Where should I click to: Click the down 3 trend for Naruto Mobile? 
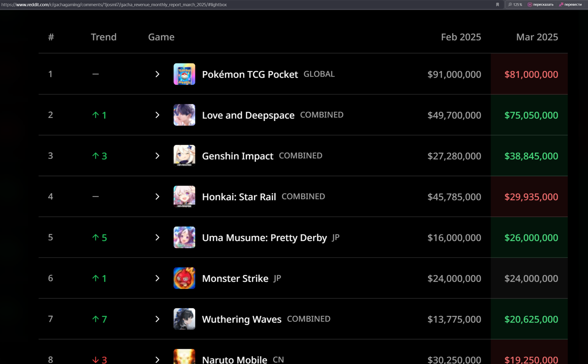(99, 360)
